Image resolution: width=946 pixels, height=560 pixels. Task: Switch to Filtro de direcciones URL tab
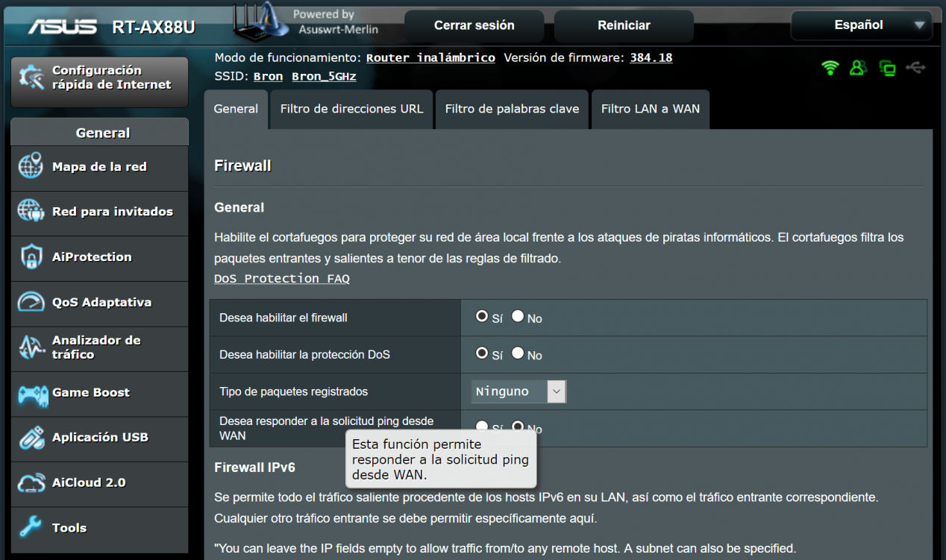pos(351,109)
